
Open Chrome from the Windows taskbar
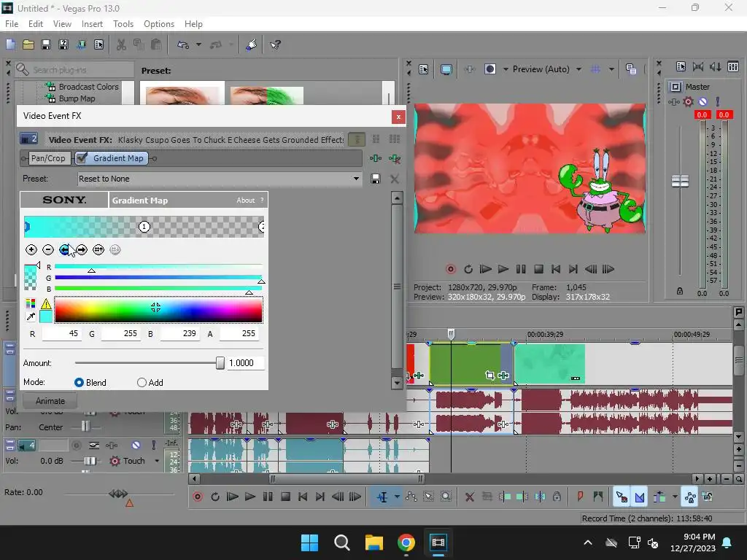[x=406, y=542]
